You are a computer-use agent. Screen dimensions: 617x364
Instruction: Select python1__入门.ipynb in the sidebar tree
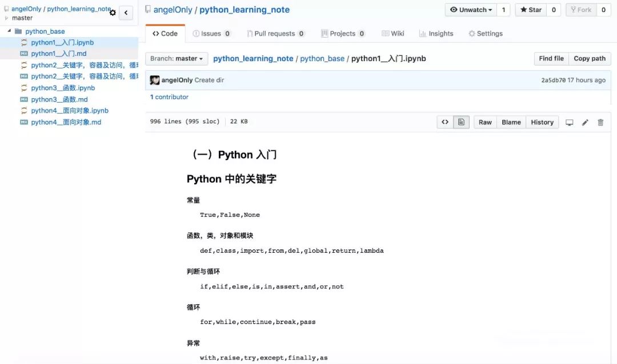pos(62,42)
